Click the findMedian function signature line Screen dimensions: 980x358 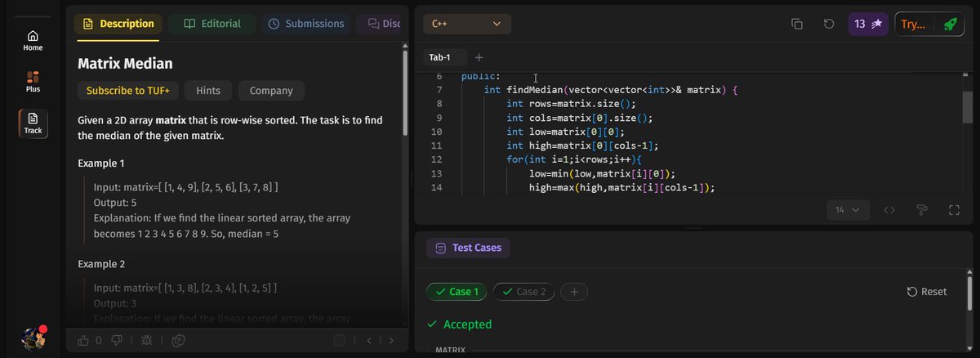[x=611, y=90]
